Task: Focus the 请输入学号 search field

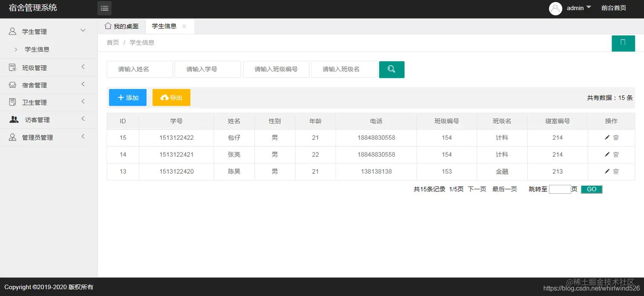Action: tap(208, 69)
